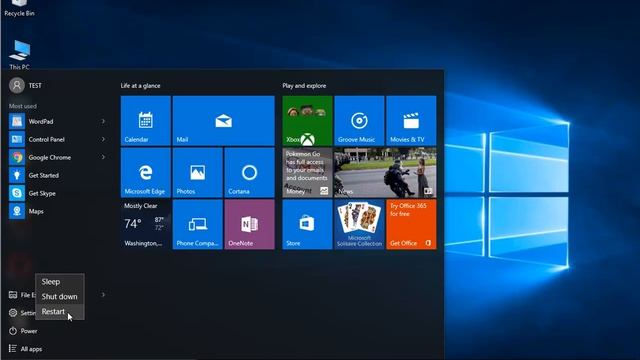The image size is (640, 360).
Task: Select Sleep from power menu
Action: (60, 282)
